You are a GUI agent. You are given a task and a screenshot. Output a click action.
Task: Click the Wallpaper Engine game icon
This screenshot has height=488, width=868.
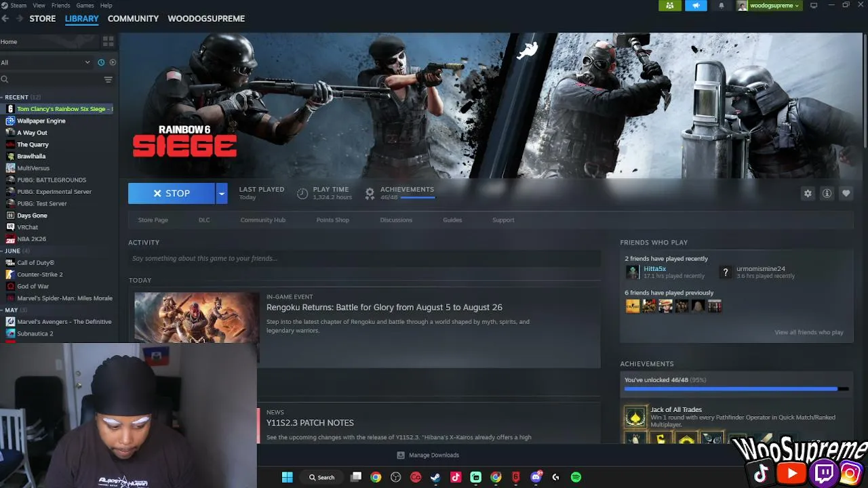[10, 121]
